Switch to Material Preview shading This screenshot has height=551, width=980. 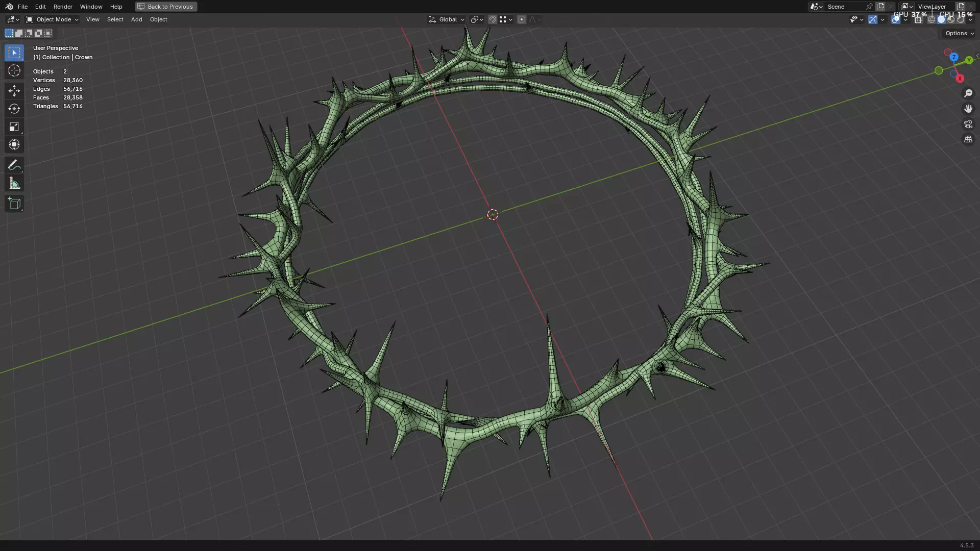(x=951, y=19)
